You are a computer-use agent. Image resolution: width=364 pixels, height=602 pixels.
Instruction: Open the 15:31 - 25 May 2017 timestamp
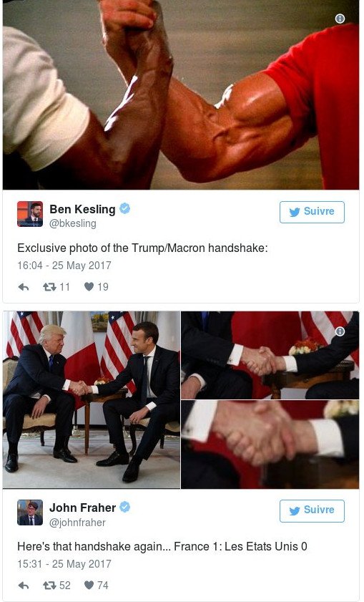pos(64,564)
